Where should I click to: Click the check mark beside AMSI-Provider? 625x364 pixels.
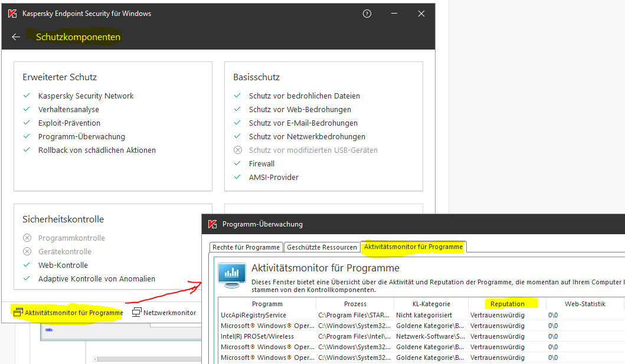coord(237,177)
